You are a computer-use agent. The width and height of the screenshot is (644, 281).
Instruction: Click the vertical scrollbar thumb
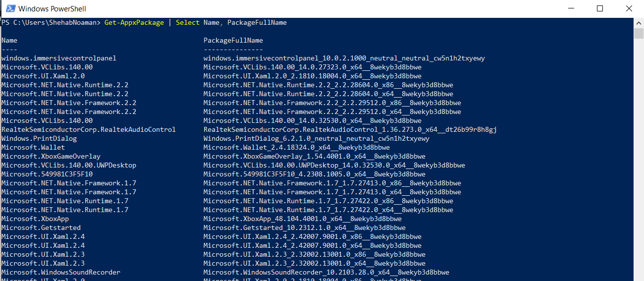639,33
